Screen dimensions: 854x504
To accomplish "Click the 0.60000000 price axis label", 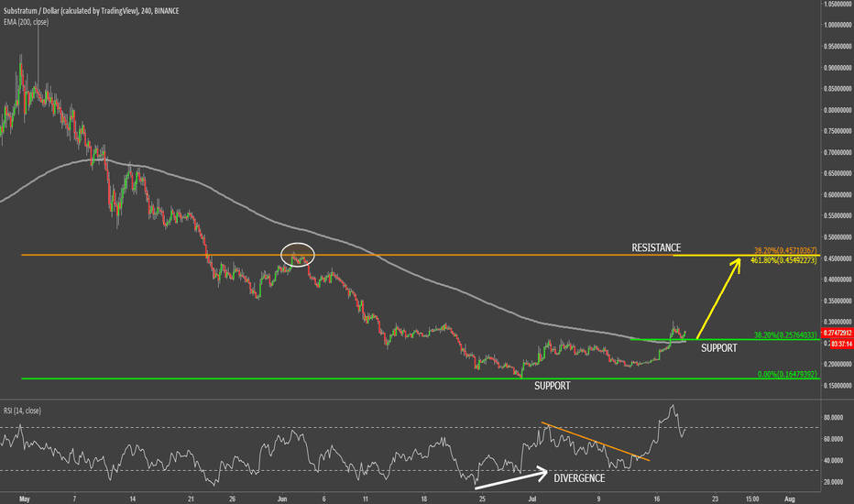I will click(838, 195).
